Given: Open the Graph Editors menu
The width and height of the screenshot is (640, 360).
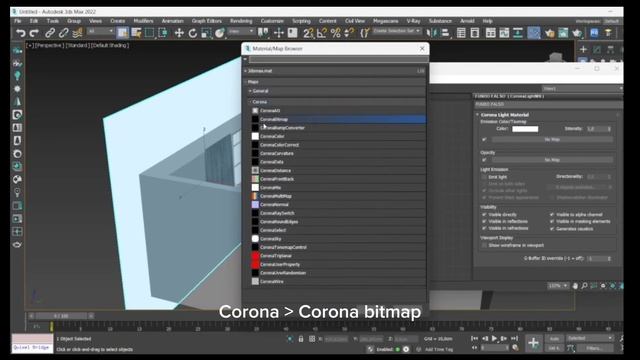Looking at the screenshot, I should click(x=207, y=21).
